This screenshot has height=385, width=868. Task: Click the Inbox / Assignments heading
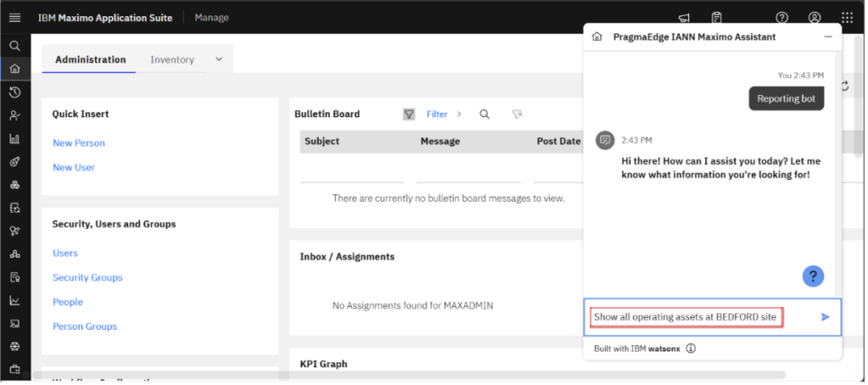pos(347,256)
